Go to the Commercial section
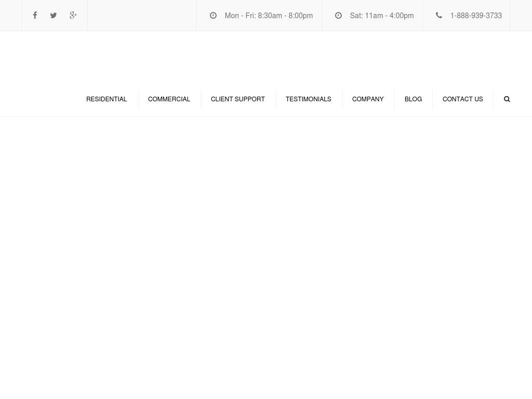The width and height of the screenshot is (532, 399). pos(169,99)
